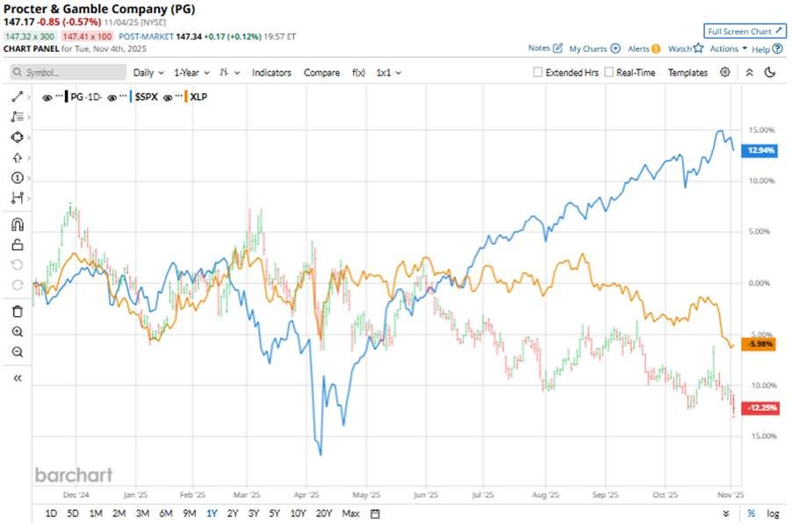Click the Full Screen Chart button

[745, 32]
